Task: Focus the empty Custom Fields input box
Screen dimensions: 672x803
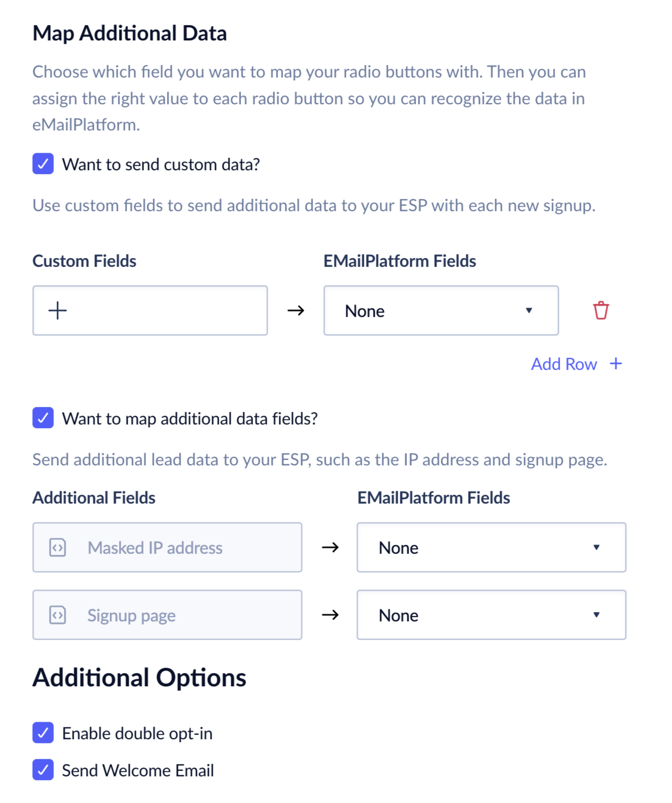Action: pos(164,310)
